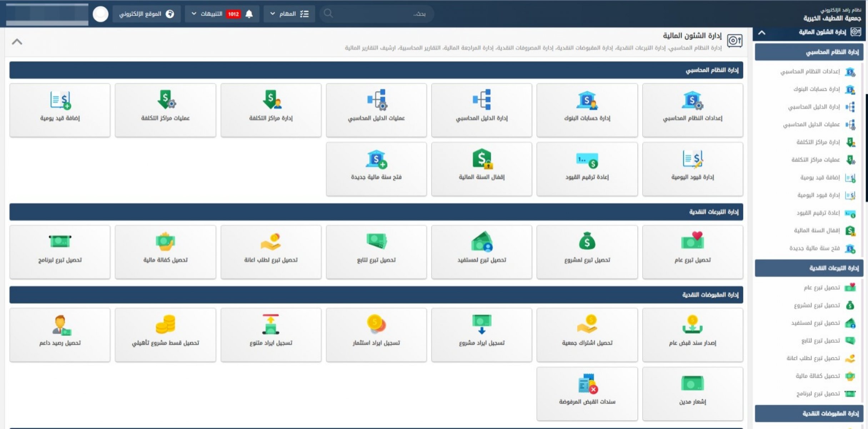Click the تحصيل رصيد داعم tile icon

60,325
